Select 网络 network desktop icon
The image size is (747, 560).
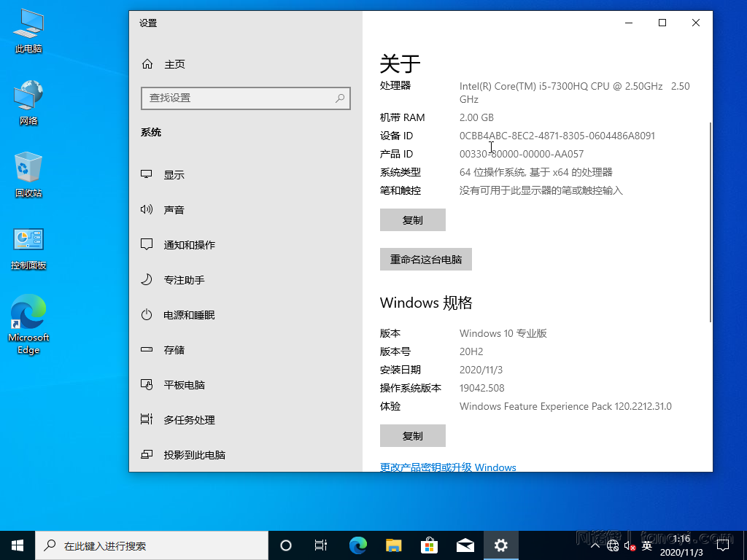click(28, 103)
